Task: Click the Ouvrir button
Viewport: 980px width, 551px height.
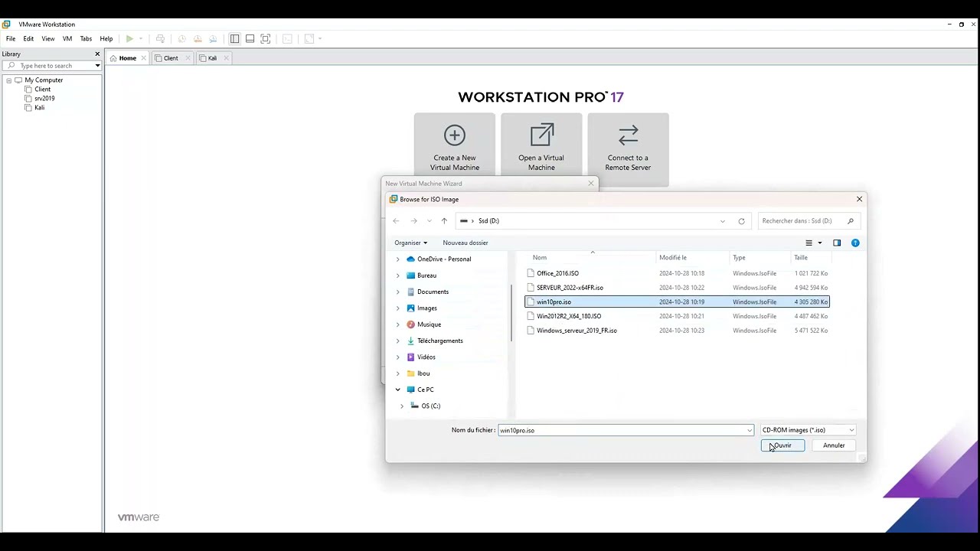Action: point(782,445)
